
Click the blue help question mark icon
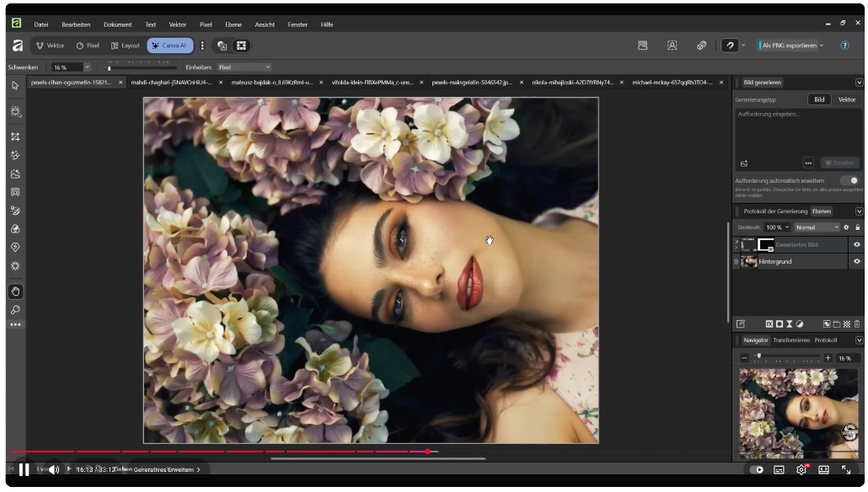tap(844, 45)
